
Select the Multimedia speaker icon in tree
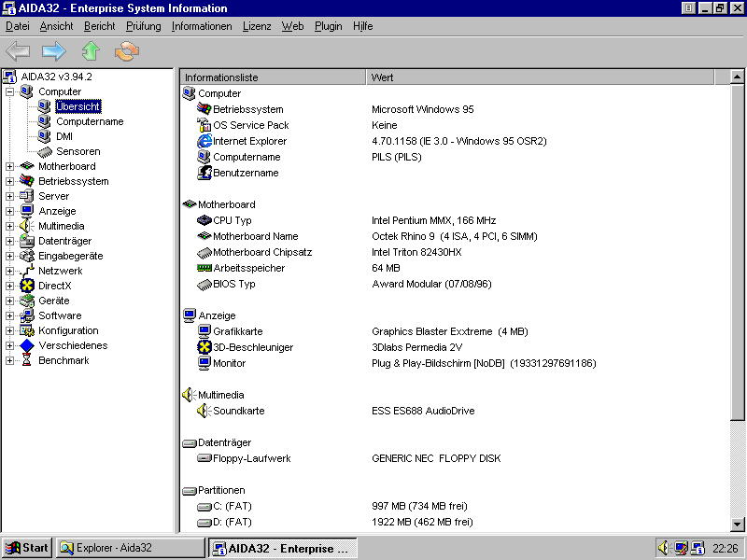(x=27, y=226)
